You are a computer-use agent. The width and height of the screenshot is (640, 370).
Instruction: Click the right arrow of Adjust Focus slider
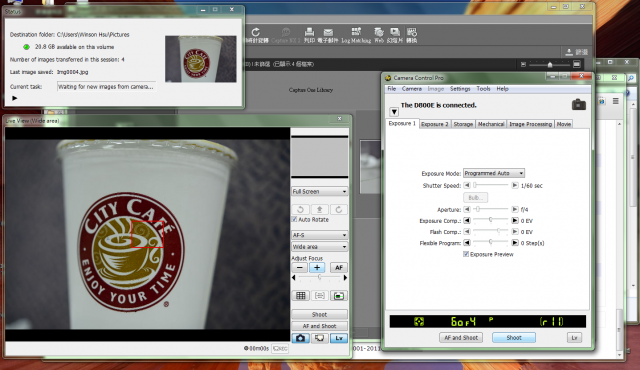point(345,277)
